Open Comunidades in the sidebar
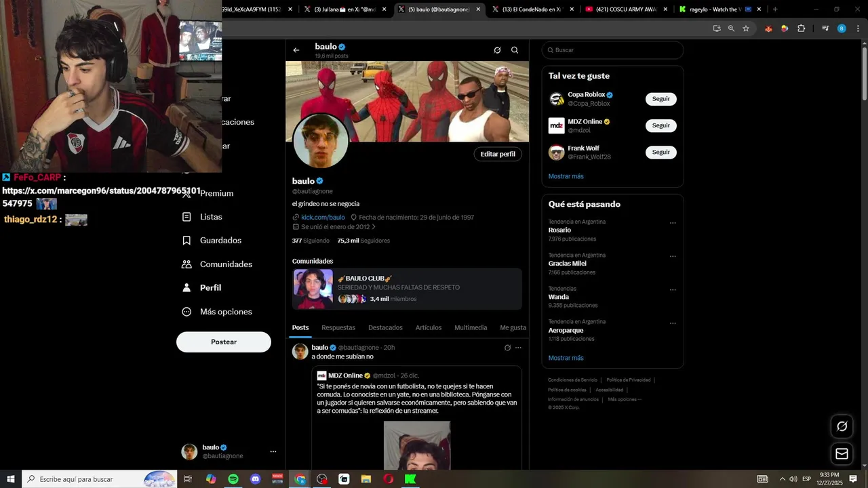868x488 pixels. 217,264
